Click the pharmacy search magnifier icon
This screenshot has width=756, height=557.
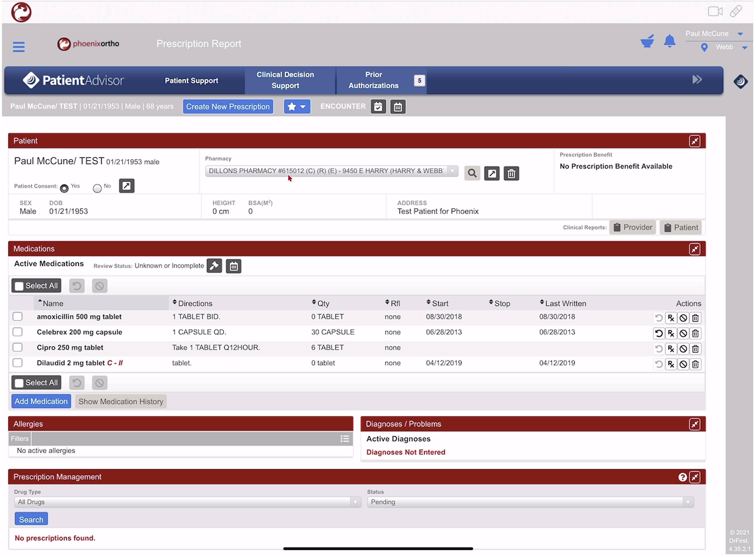point(472,173)
